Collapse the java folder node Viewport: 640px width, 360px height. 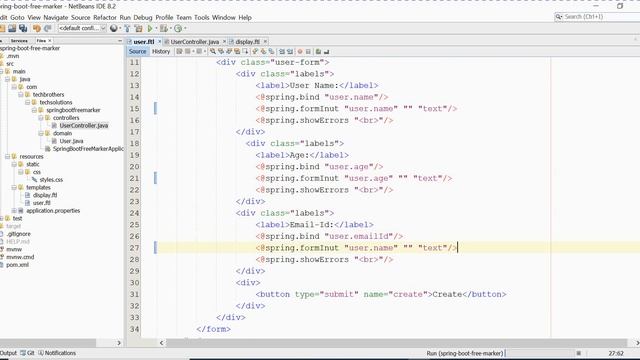click(7, 79)
